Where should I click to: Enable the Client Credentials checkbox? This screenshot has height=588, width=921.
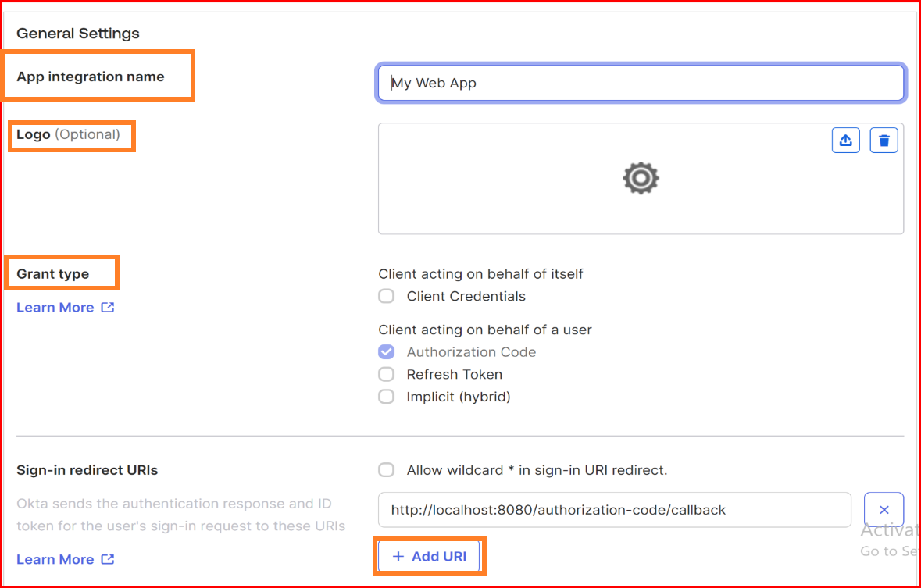pyautogui.click(x=387, y=296)
